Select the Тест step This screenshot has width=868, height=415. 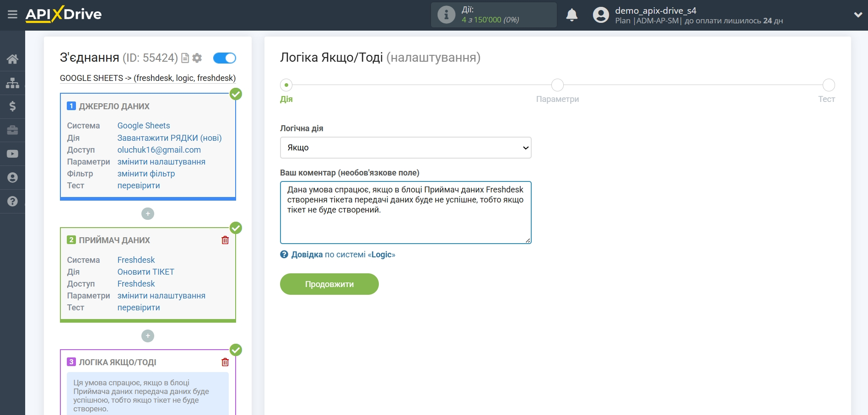pos(829,85)
